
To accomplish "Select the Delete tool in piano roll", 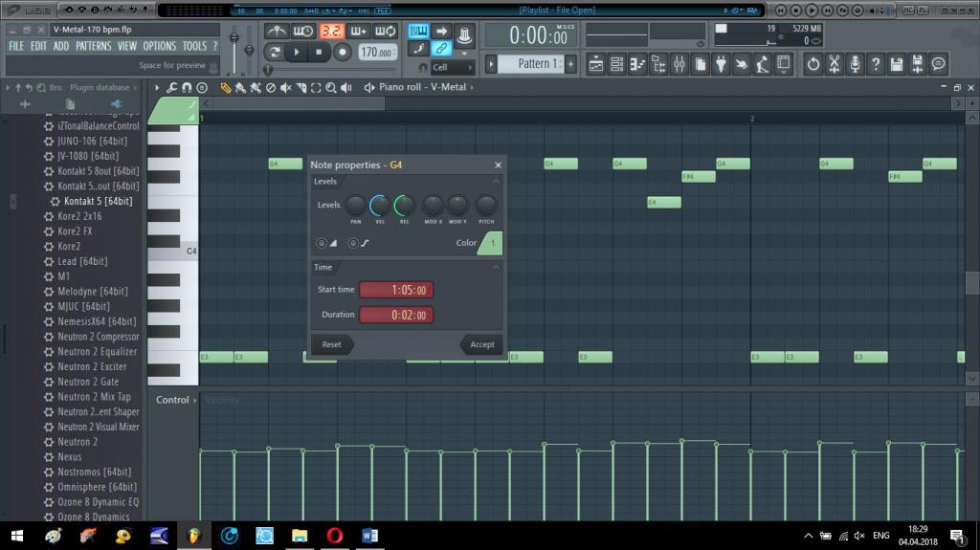I will [x=271, y=87].
